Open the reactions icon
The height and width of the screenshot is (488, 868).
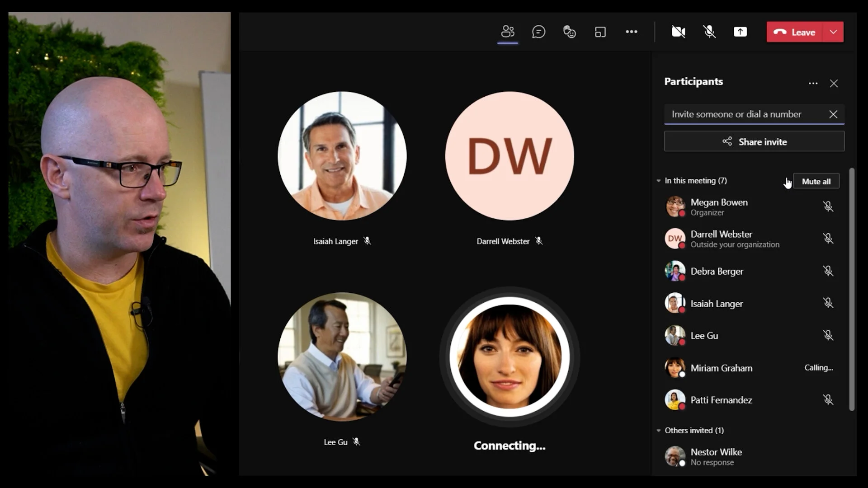569,32
